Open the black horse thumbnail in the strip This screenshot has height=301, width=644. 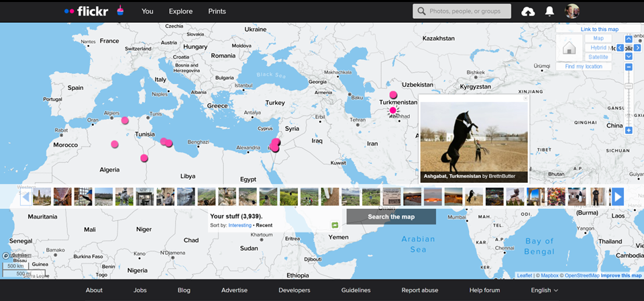click(x=474, y=197)
